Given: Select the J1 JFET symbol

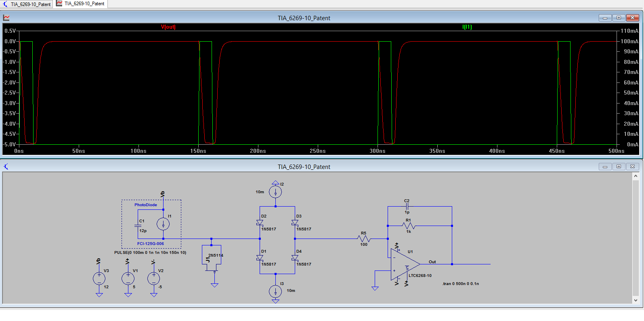Looking at the screenshot, I should click(x=212, y=258).
